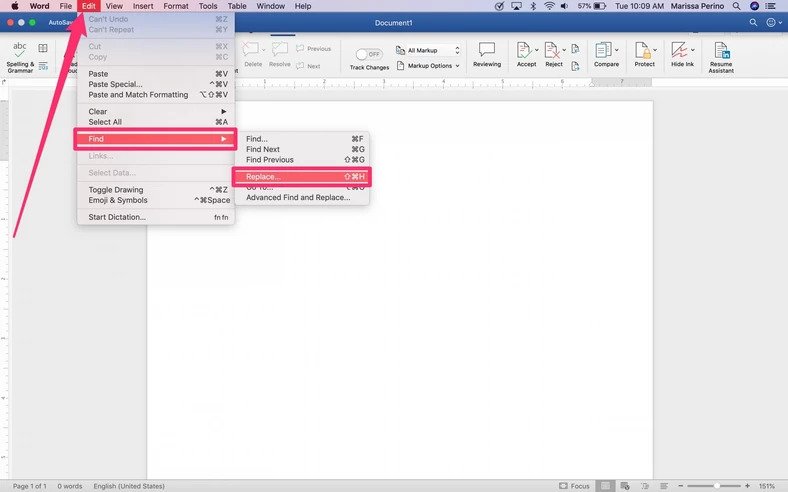Open Siri from the menu bar

(x=754, y=6)
